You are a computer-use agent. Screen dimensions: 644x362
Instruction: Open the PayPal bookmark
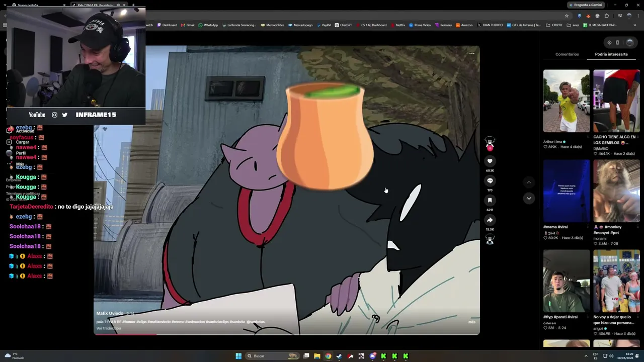click(x=324, y=25)
